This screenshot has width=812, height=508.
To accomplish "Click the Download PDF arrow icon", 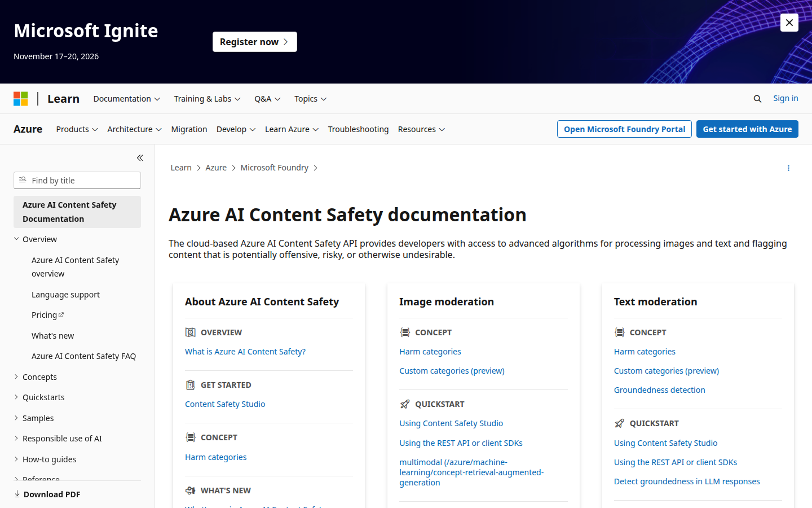I will click(x=17, y=494).
